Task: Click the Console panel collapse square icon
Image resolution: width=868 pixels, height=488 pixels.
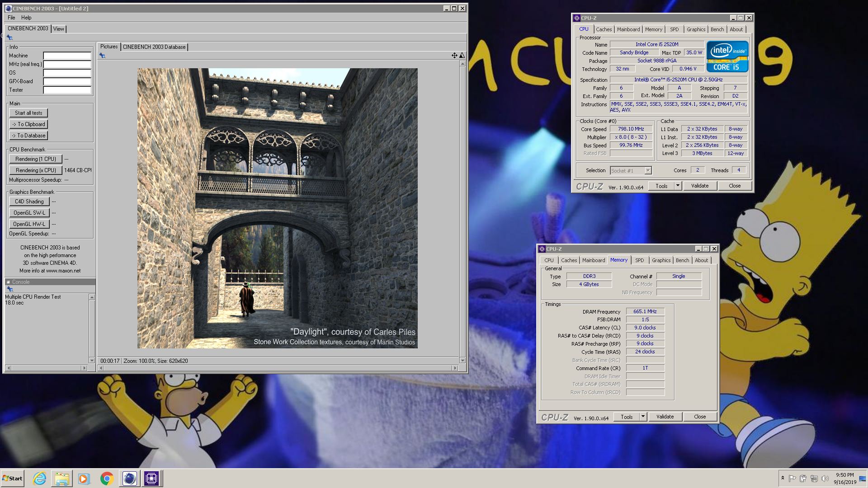Action: (8, 282)
